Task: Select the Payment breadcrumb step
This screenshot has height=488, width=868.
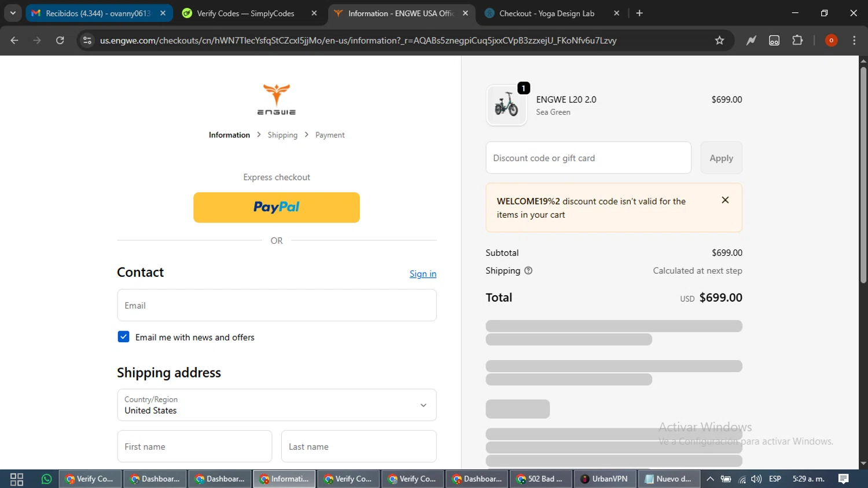Action: pos(330,135)
